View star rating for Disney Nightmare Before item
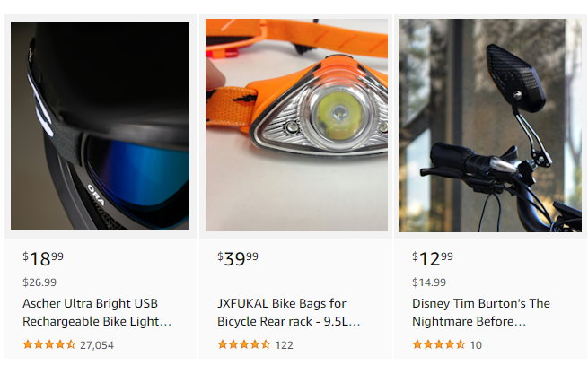Image resolution: width=588 pixels, height=391 pixels. click(438, 344)
